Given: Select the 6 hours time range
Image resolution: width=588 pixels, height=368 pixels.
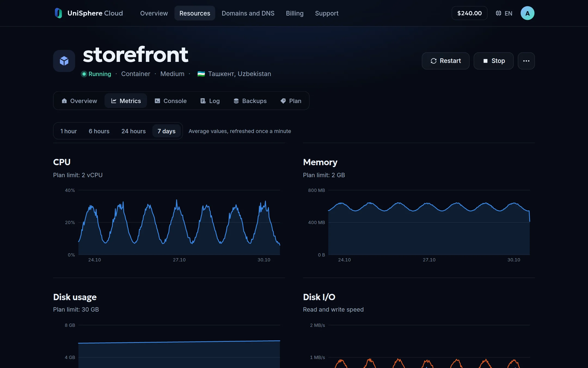Looking at the screenshot, I should tap(99, 131).
